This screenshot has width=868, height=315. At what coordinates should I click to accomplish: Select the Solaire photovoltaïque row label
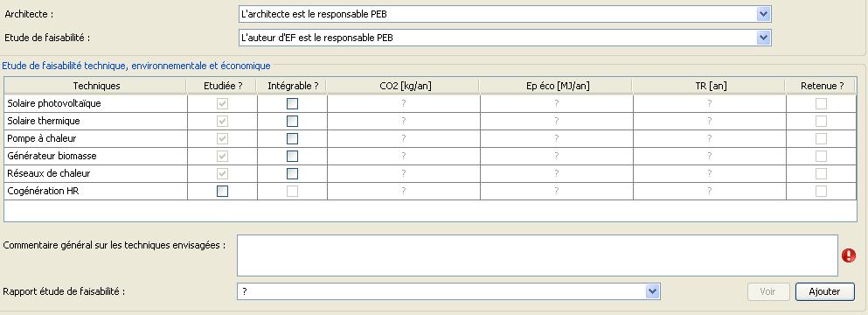tap(54, 104)
